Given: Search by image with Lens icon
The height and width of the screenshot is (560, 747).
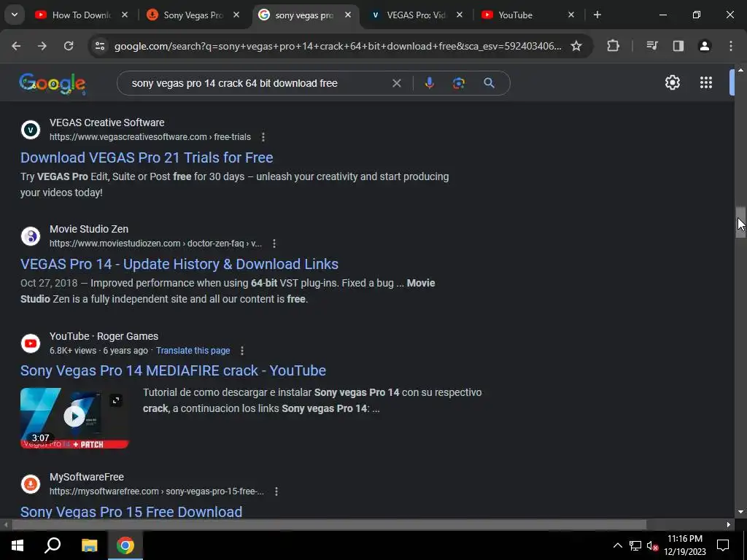Looking at the screenshot, I should tap(459, 83).
